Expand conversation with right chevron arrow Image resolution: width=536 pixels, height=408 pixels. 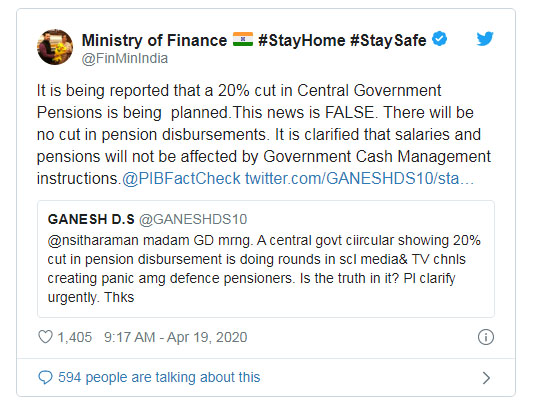click(x=486, y=378)
